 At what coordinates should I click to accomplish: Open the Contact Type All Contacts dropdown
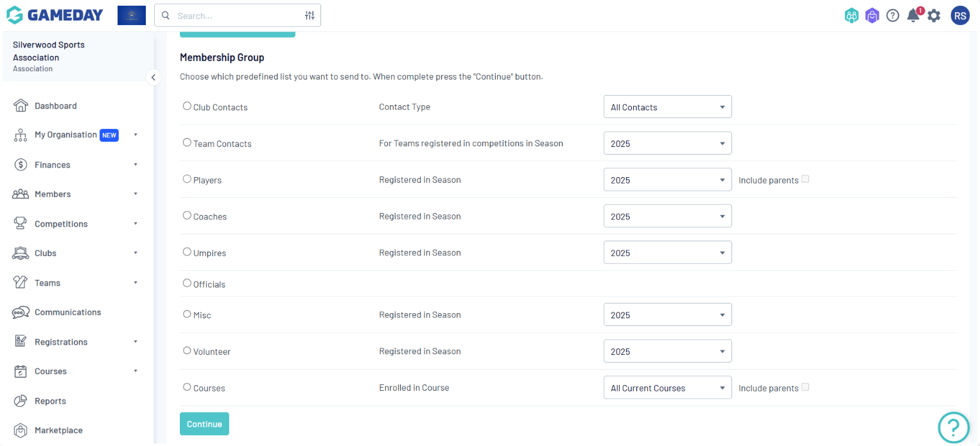[667, 107]
